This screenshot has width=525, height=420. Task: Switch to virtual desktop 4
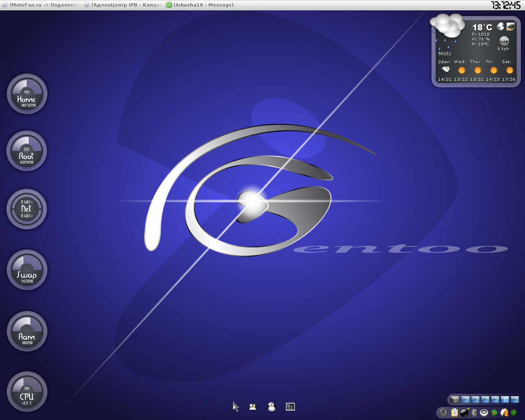[x=495, y=399]
